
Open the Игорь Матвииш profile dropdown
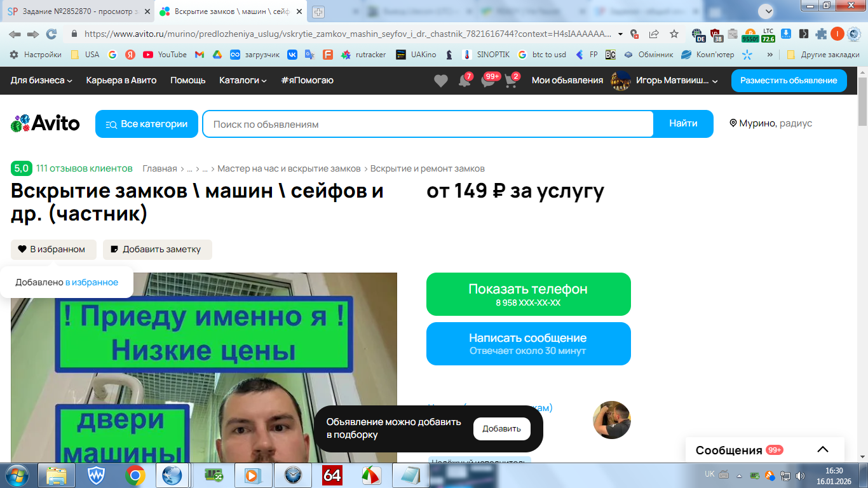[x=665, y=81]
